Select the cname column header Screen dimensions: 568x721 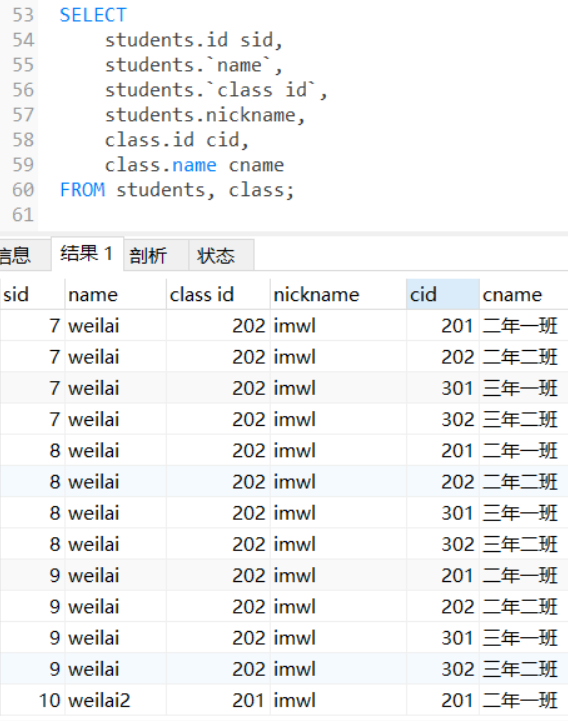(523, 294)
